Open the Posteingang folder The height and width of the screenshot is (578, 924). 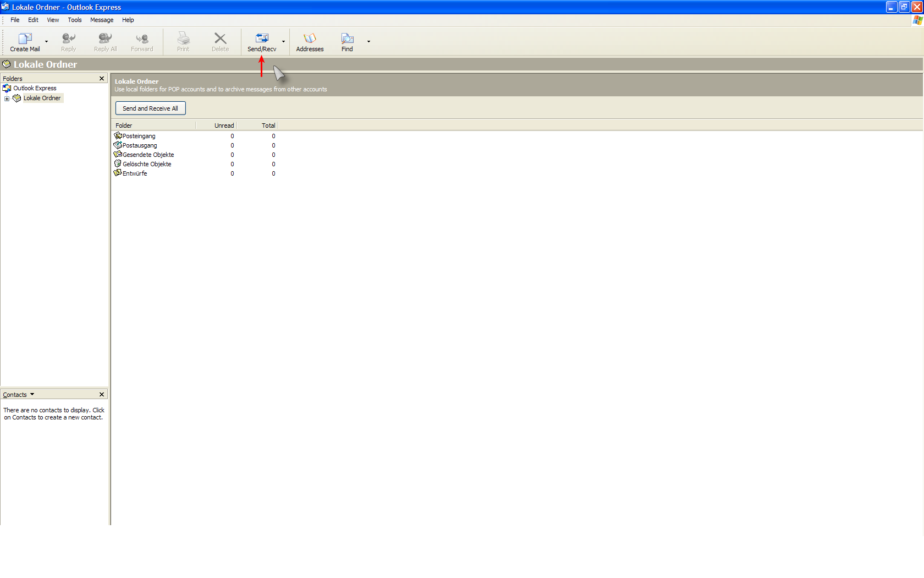pyautogui.click(x=139, y=136)
